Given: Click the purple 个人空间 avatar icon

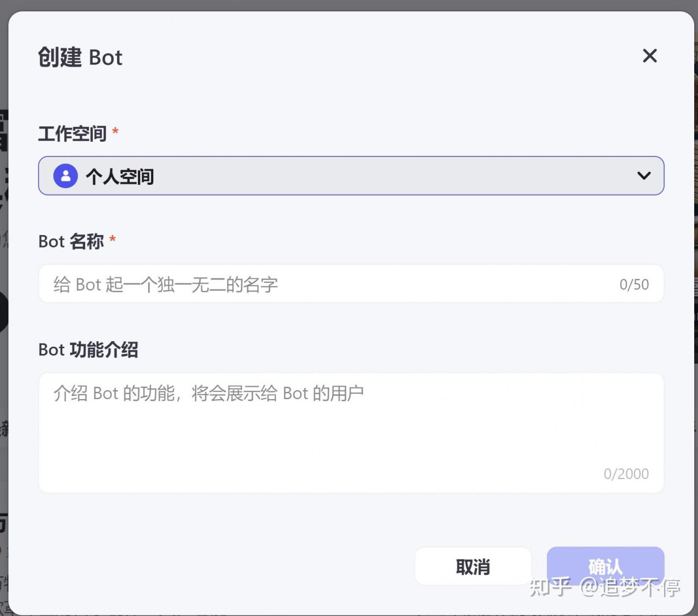Looking at the screenshot, I should pos(65,176).
